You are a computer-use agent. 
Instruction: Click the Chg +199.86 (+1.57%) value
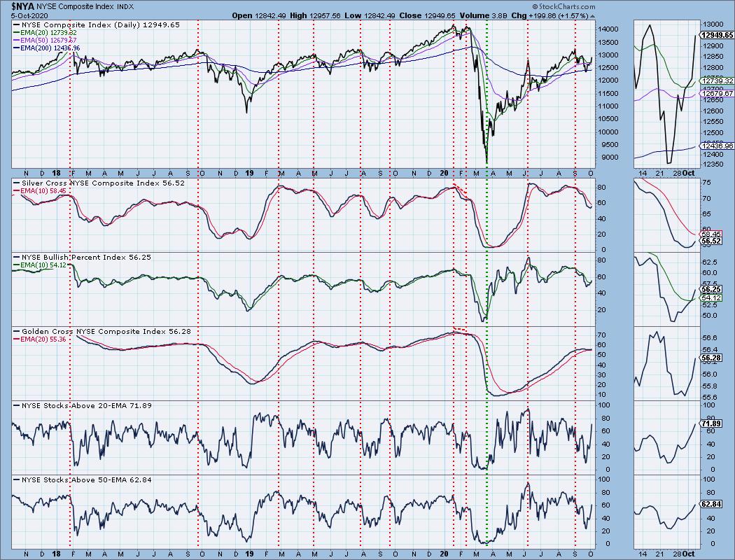[549, 15]
